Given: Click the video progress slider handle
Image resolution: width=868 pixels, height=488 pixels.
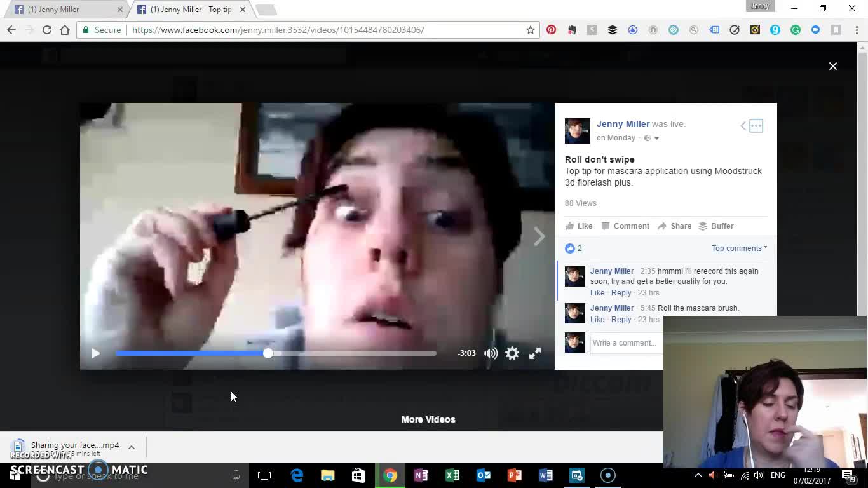Looking at the screenshot, I should 268,353.
